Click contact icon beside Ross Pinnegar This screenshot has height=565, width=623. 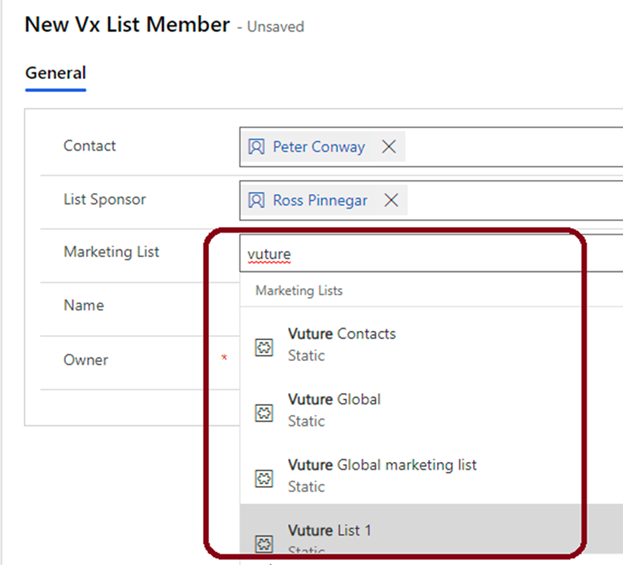(x=256, y=200)
